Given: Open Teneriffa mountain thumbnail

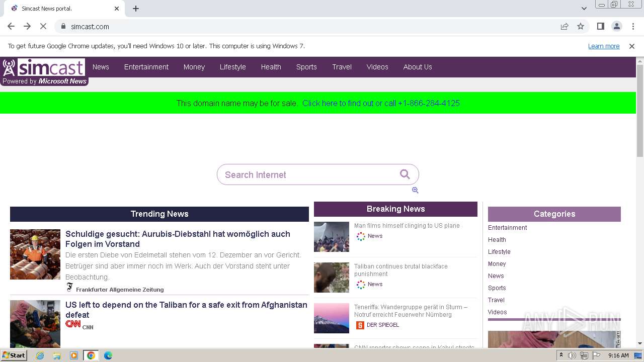Looking at the screenshot, I should point(332,318).
